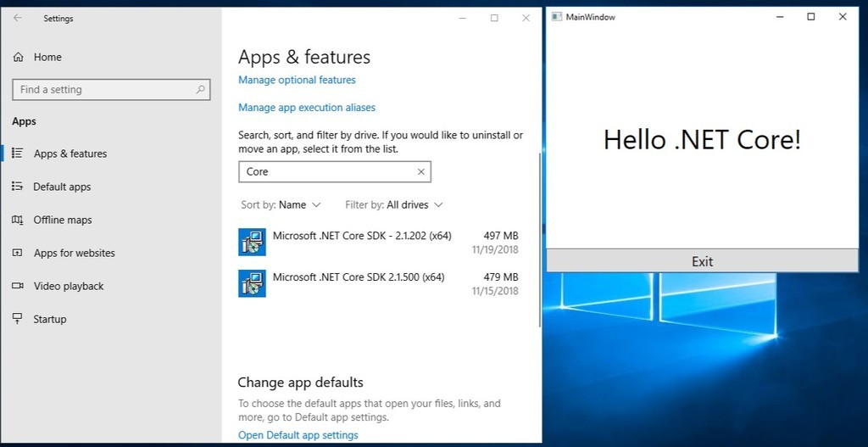Click the Video playback camera icon

(18, 286)
